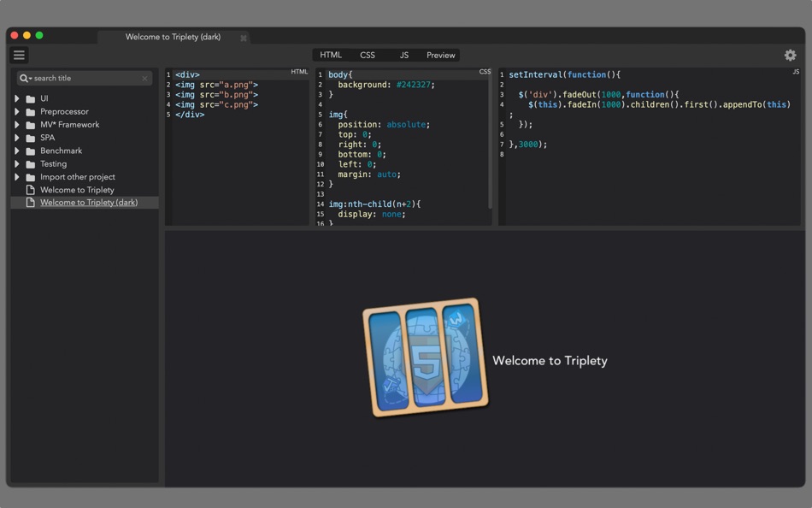Image resolution: width=812 pixels, height=508 pixels.
Task: Select the SPA folder label
Action: [x=47, y=138]
